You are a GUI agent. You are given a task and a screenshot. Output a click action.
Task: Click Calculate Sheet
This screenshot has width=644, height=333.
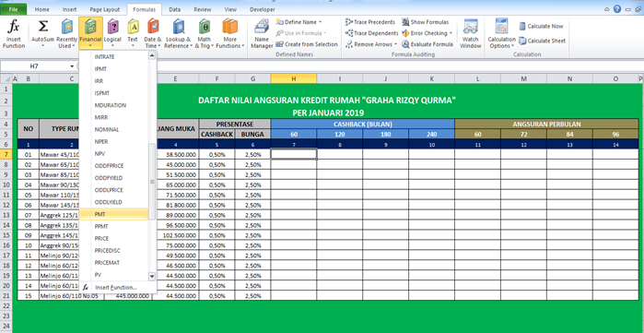point(542,41)
